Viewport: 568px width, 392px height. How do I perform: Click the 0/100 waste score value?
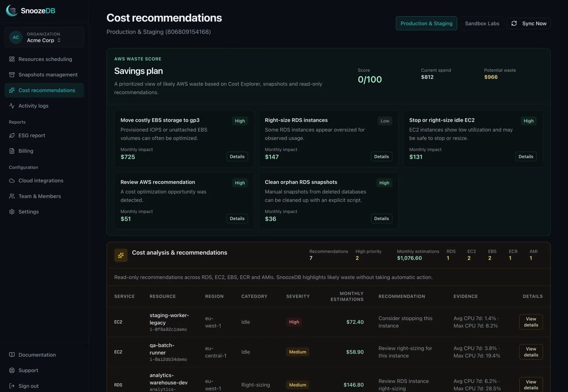point(370,80)
